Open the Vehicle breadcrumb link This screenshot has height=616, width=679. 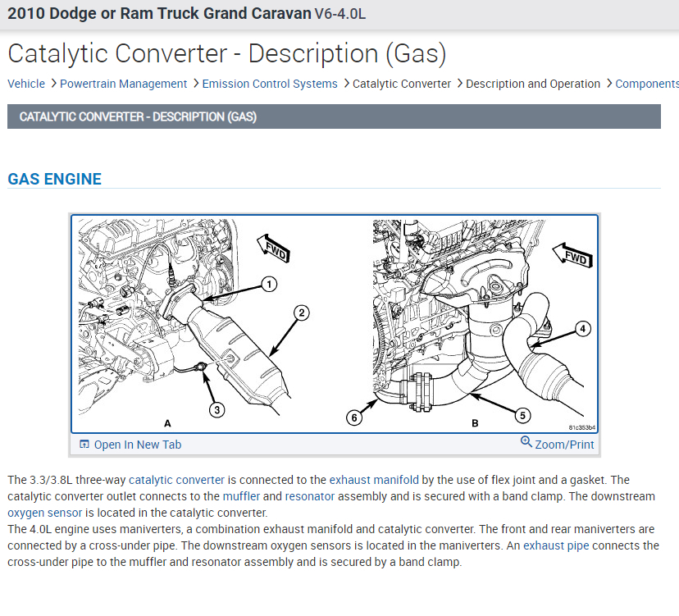point(26,84)
